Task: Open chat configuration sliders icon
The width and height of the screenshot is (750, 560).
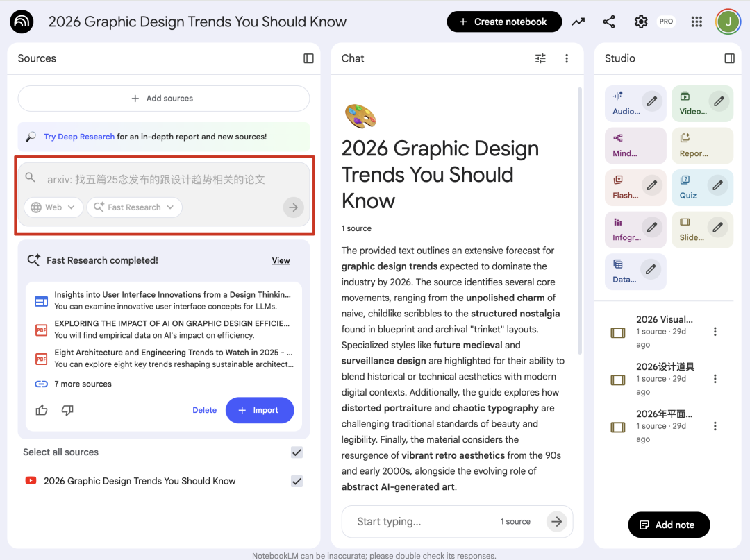Action: (540, 58)
